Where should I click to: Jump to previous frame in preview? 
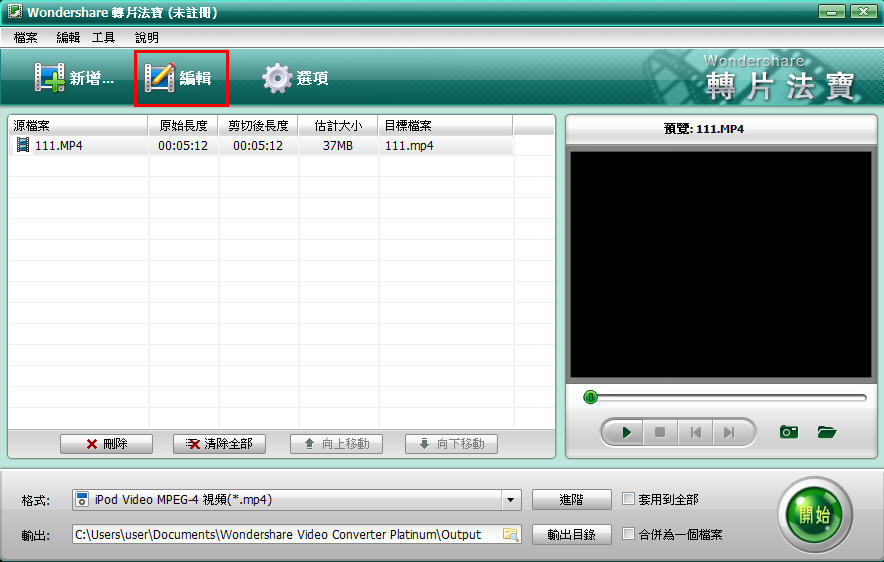pyautogui.click(x=695, y=432)
